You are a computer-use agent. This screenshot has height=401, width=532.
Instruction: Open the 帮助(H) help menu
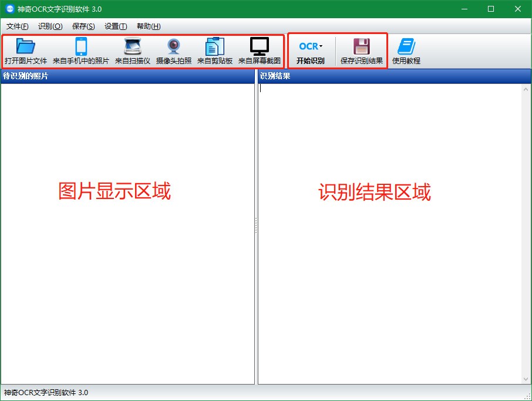tap(149, 26)
